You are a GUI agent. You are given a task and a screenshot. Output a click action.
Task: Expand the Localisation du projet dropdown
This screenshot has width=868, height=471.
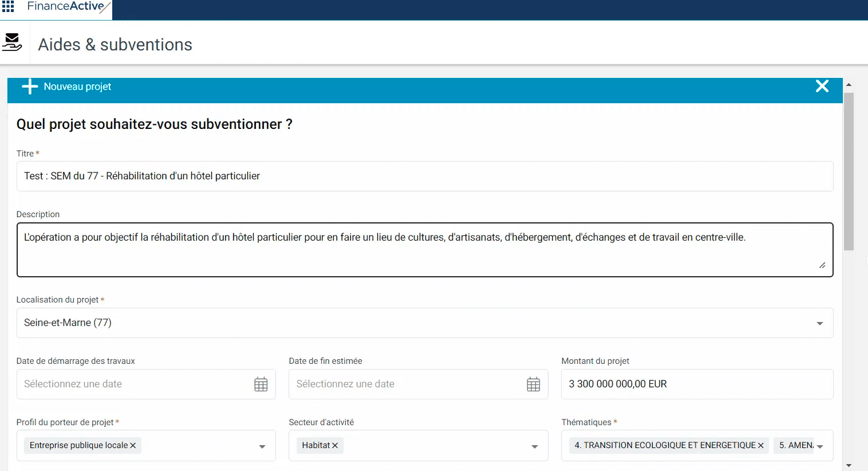pyautogui.click(x=820, y=324)
